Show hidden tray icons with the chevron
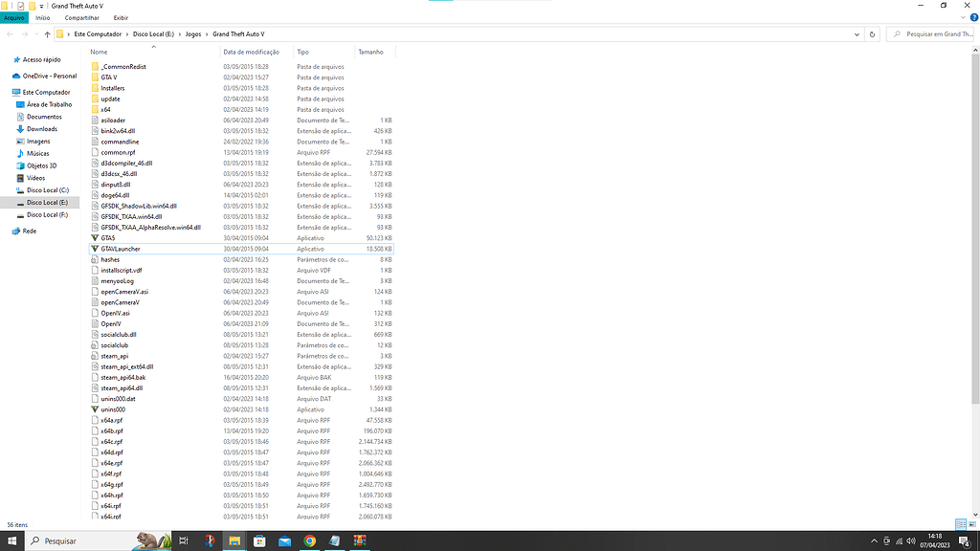Screen dimensions: 980x551 (874, 540)
